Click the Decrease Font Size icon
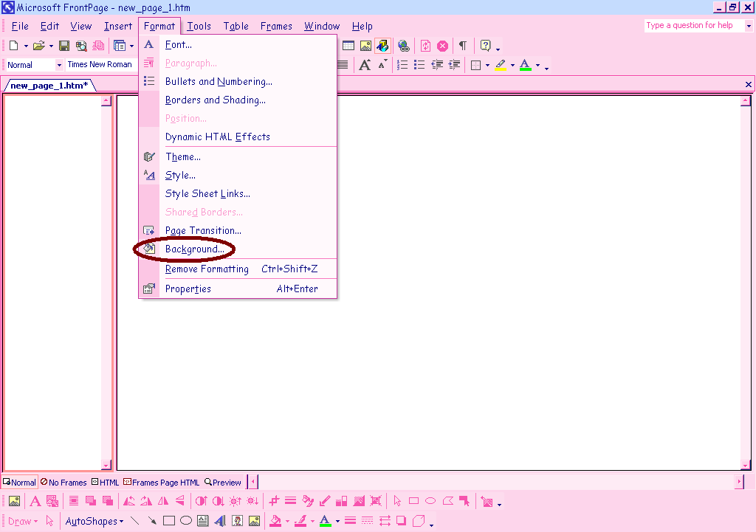Screen dimensions: 756x532 tap(382, 65)
